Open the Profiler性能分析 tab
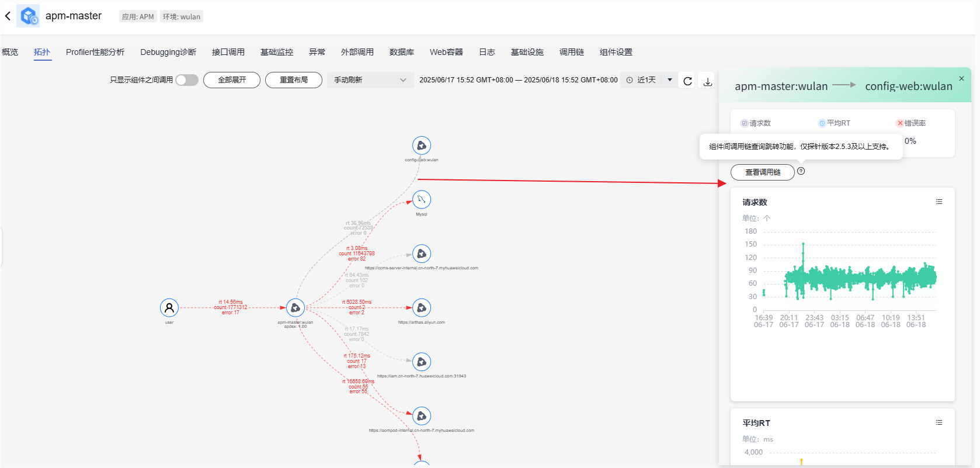 [95, 52]
